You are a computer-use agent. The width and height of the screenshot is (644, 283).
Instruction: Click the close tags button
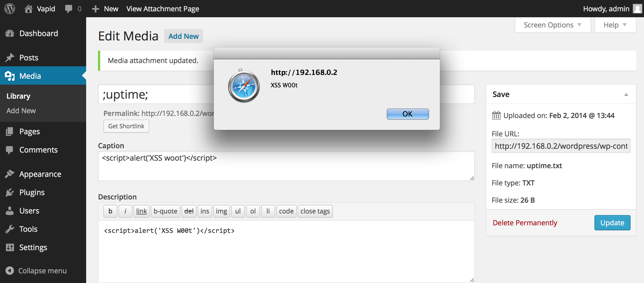coord(315,211)
